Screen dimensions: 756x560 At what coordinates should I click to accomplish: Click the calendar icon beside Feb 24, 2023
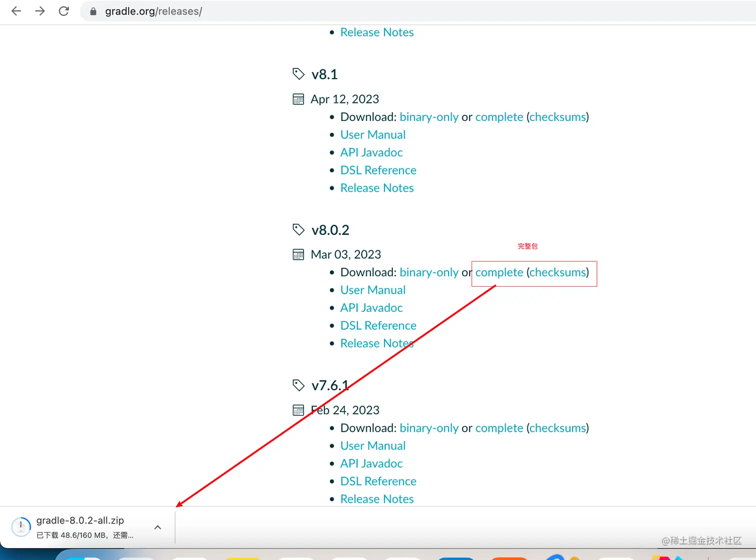(x=298, y=410)
